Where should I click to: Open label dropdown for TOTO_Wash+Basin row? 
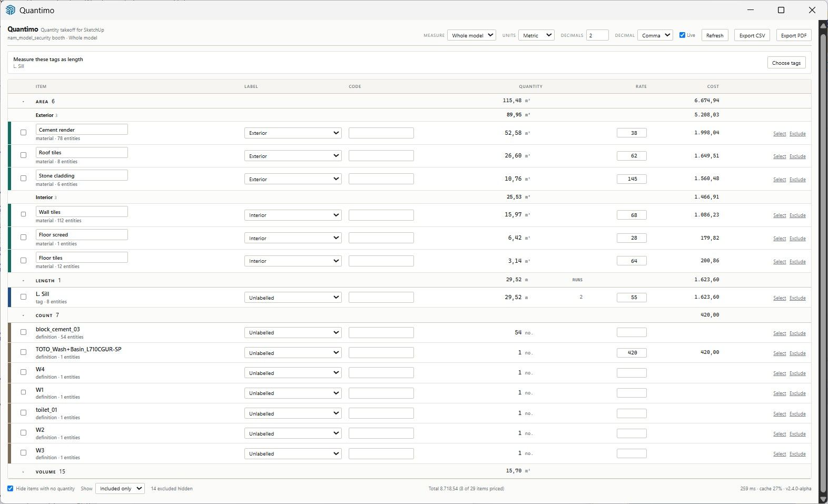tap(293, 353)
